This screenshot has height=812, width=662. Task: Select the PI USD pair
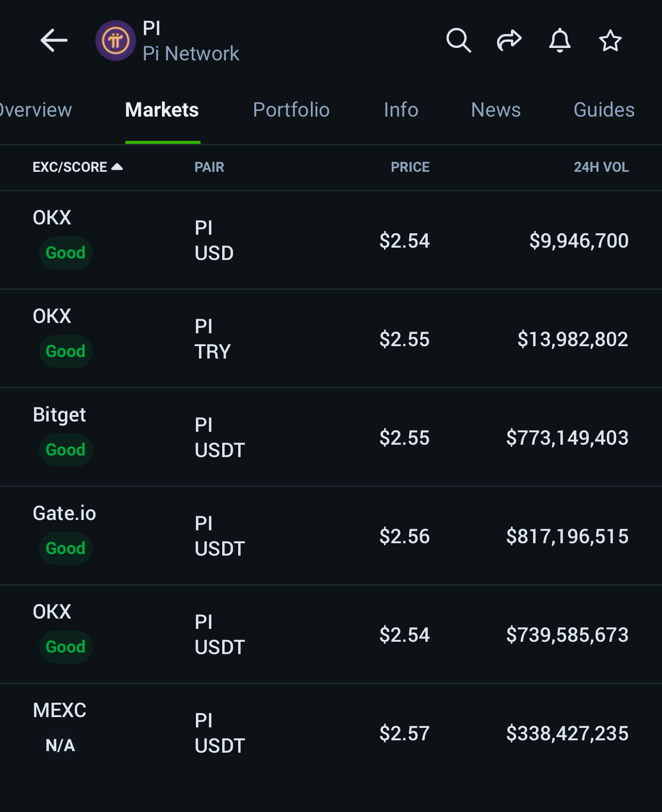[214, 240]
